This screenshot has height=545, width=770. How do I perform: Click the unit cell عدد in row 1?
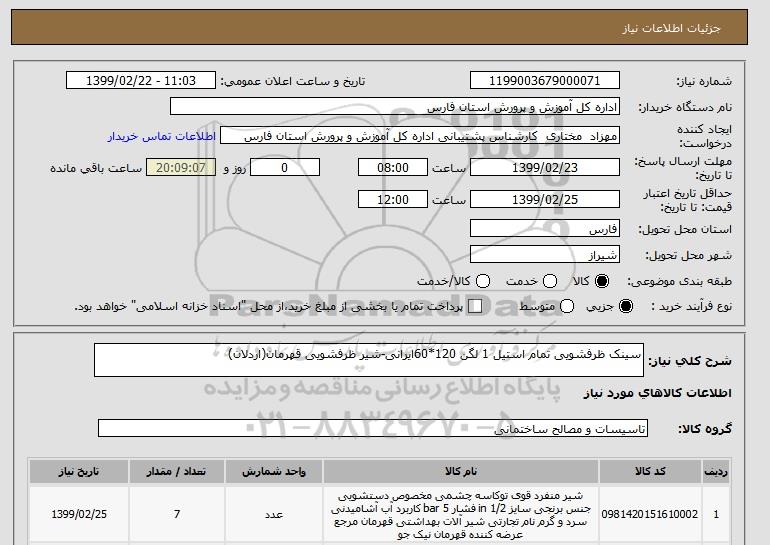[x=274, y=514]
